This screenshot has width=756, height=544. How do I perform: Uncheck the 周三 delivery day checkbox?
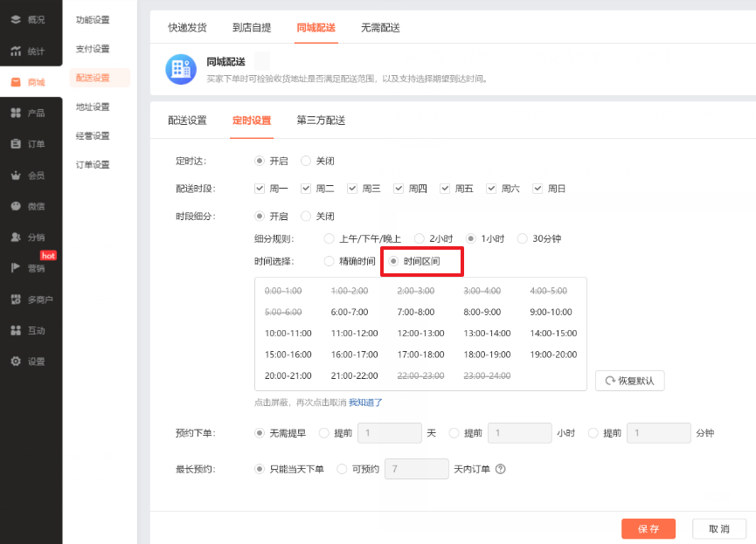(x=352, y=189)
